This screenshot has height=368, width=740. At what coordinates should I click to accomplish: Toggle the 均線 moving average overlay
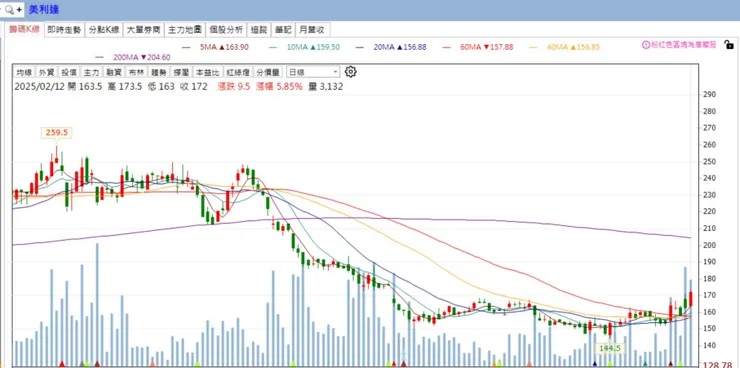point(24,72)
